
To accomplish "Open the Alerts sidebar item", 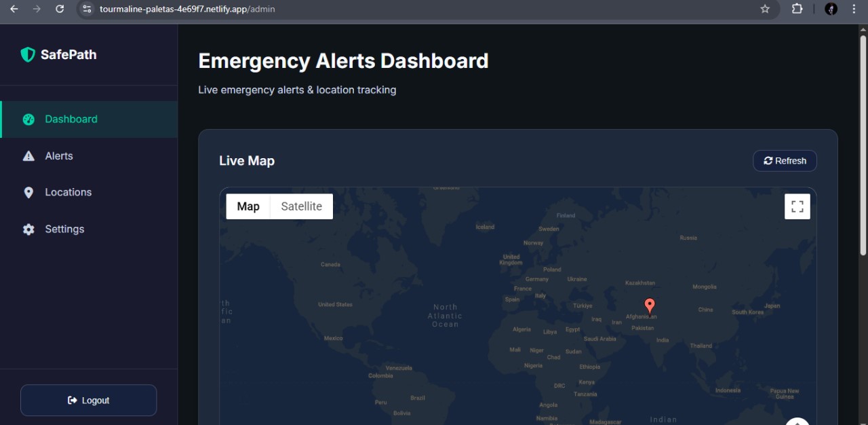I will pos(89,156).
